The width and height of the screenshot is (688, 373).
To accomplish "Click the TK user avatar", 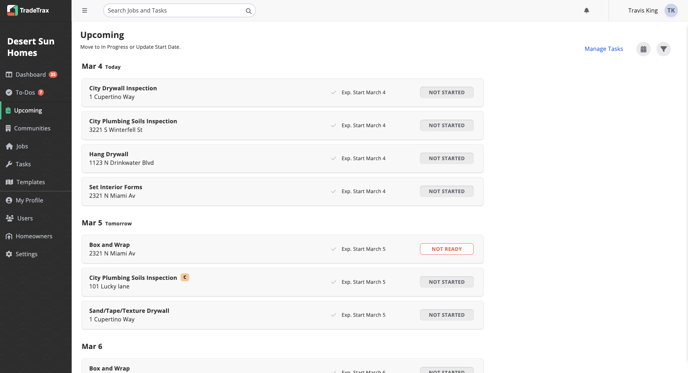I will point(671,11).
